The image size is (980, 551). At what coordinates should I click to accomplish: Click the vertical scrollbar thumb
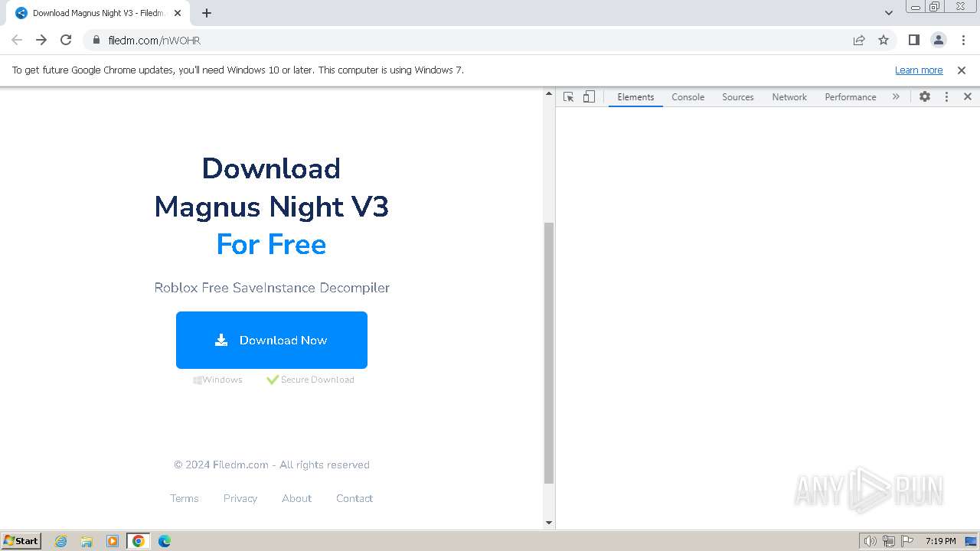click(548, 353)
